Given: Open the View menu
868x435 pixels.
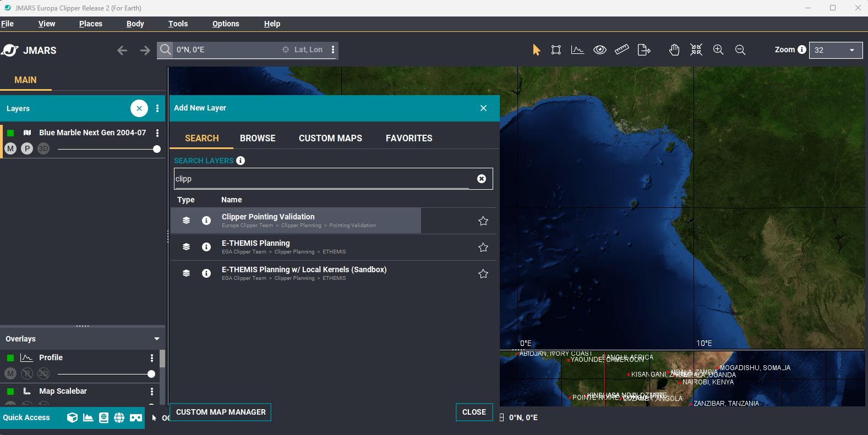Looking at the screenshot, I should [x=47, y=24].
